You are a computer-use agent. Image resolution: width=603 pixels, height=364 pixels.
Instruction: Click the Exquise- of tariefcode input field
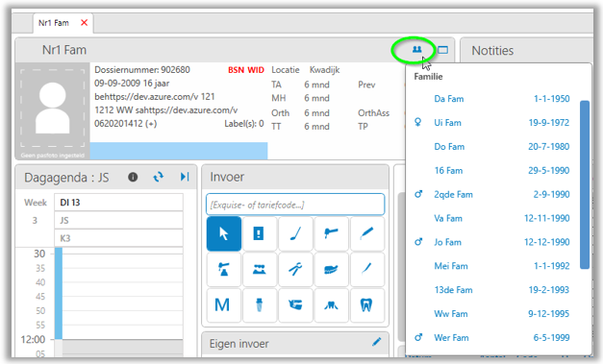coord(295,205)
